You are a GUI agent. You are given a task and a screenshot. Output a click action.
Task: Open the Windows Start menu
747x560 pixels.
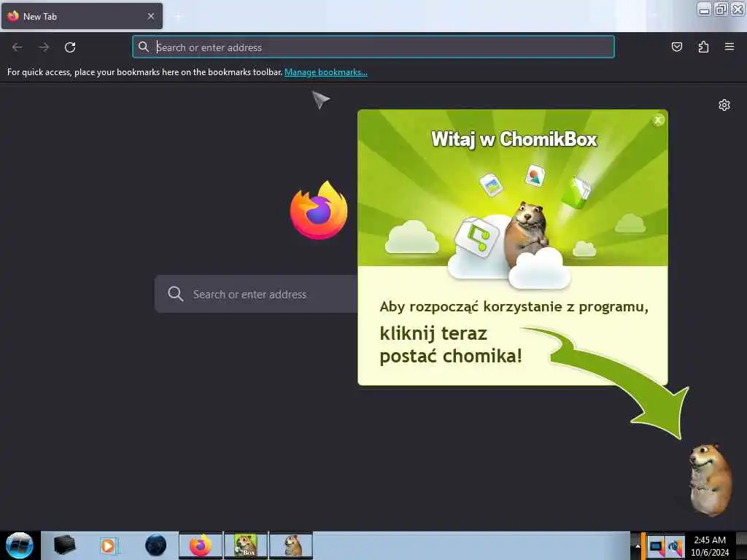20,545
